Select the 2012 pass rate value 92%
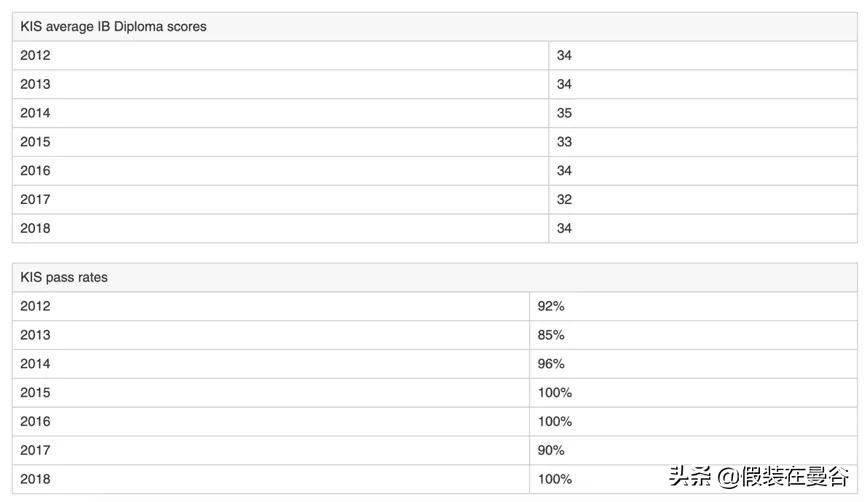The width and height of the screenshot is (864, 502). tap(551, 306)
